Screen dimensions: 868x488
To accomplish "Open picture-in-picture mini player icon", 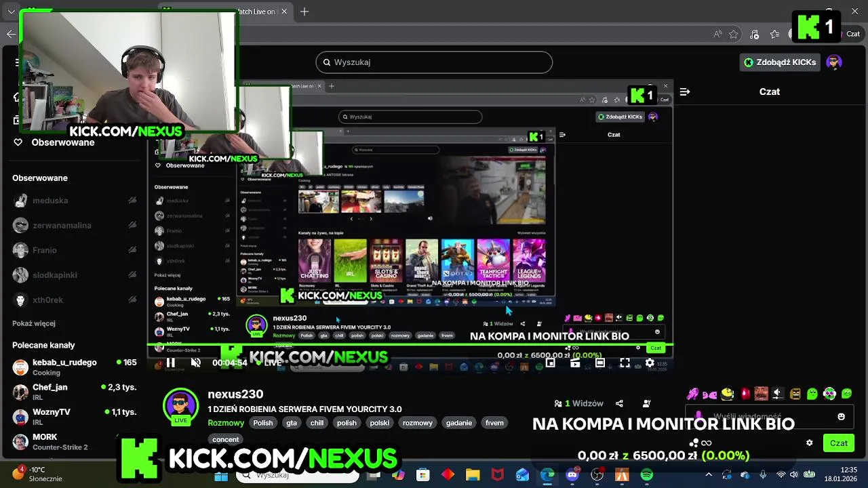I will (551, 363).
